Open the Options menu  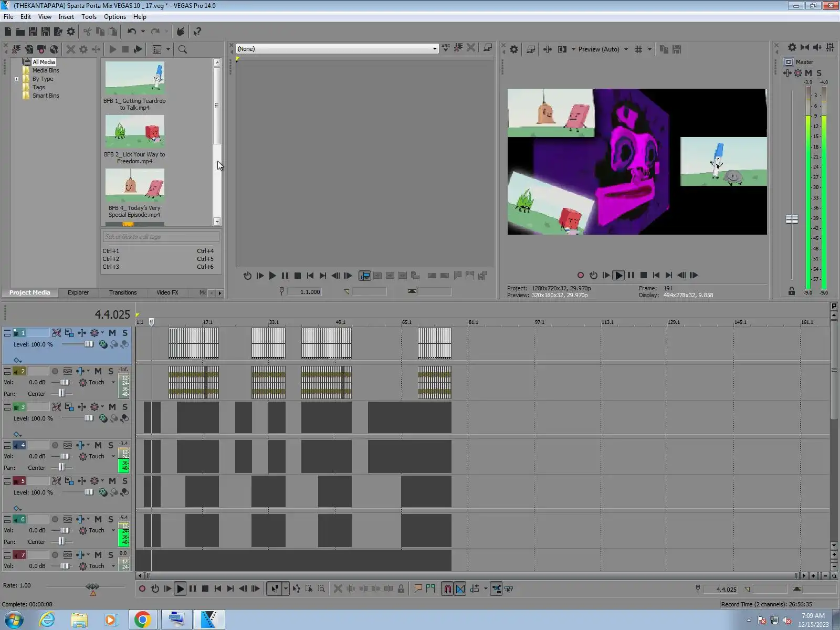tap(115, 17)
